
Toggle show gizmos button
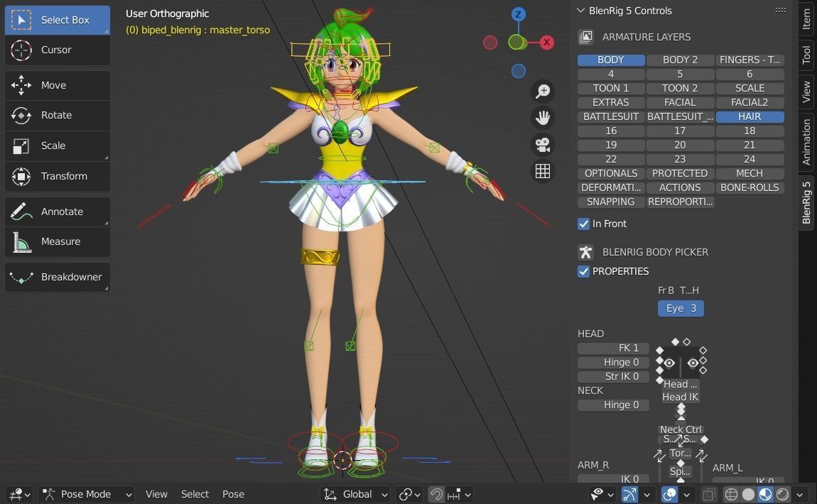tap(629, 494)
